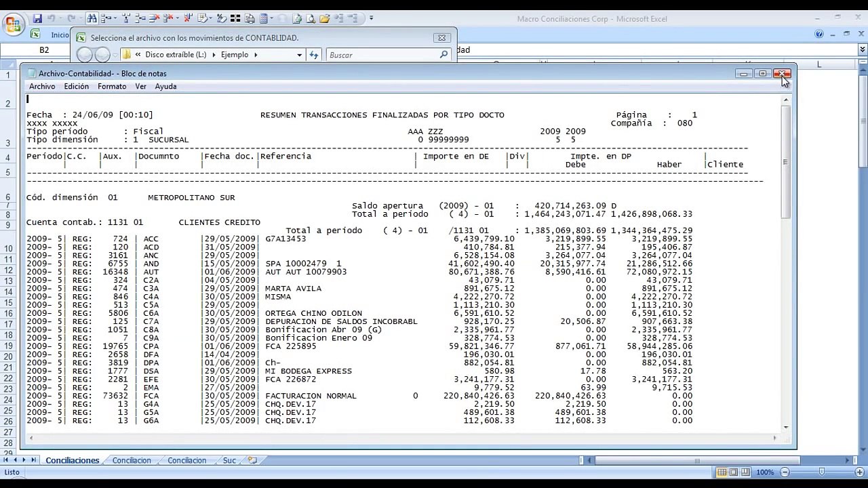Switch to Page Break Preview in status bar
The width and height of the screenshot is (868, 488).
coord(745,472)
